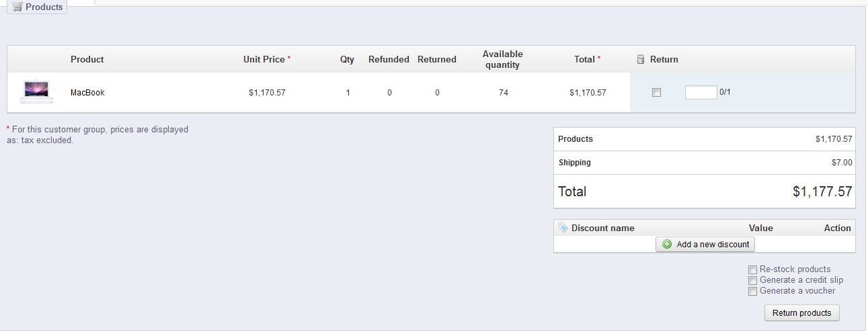Click the tag icon beside Discount name

click(x=563, y=228)
